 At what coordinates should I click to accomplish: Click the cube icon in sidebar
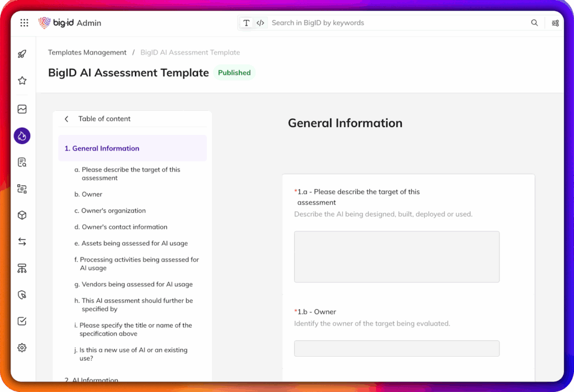click(x=22, y=216)
